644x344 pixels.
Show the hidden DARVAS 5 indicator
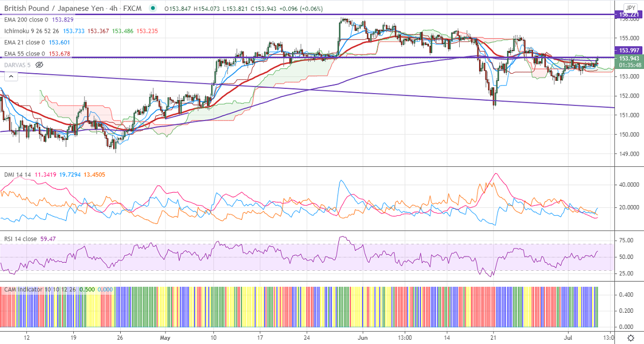click(x=39, y=65)
